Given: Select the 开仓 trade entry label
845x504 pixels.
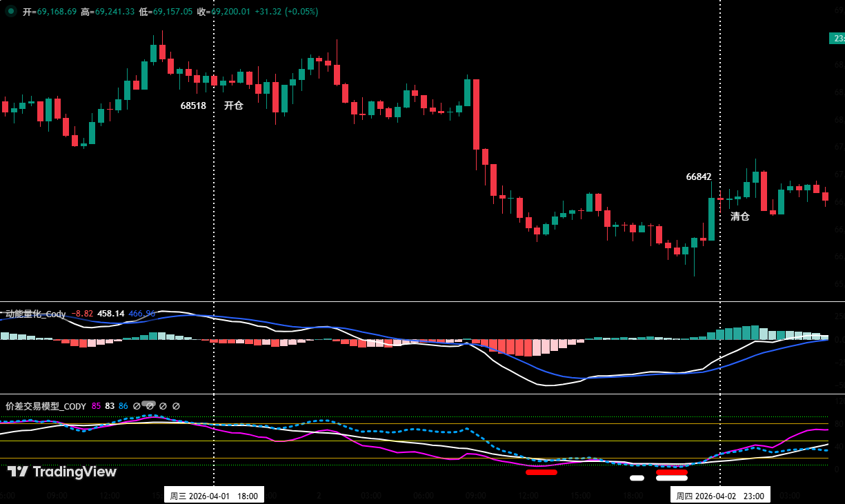Looking at the screenshot, I should coord(232,107).
